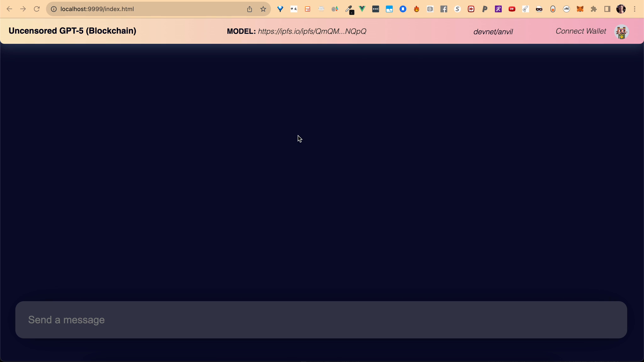Open the red YouTube skip extension
The image size is (644, 362).
pyautogui.click(x=512, y=9)
